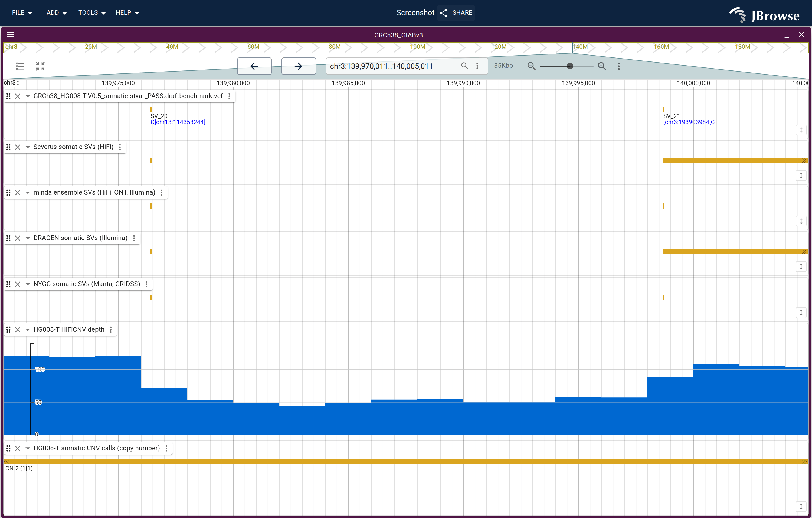Expand Severus somatic SVs dropdown arrow
The height and width of the screenshot is (518, 812).
tap(28, 147)
